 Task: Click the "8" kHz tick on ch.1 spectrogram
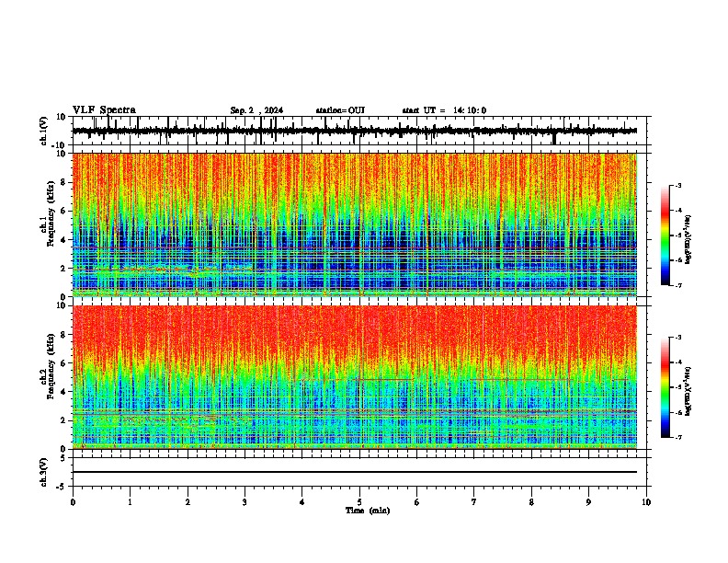64,182
